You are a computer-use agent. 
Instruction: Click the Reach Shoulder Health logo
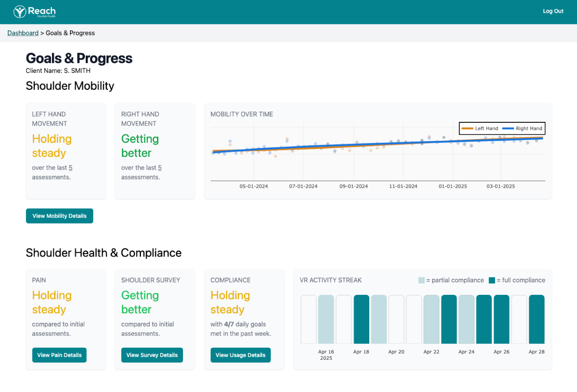35,12
